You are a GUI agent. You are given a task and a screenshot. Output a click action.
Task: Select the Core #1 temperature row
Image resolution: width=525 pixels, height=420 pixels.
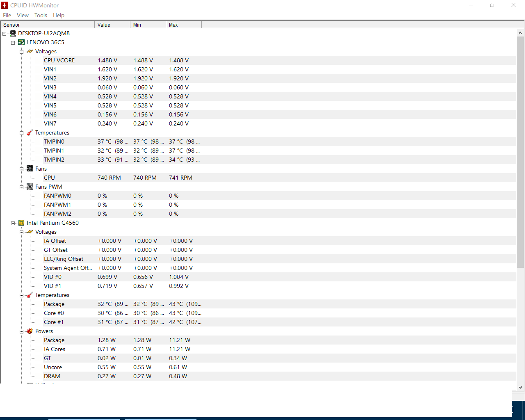click(x=279, y=322)
